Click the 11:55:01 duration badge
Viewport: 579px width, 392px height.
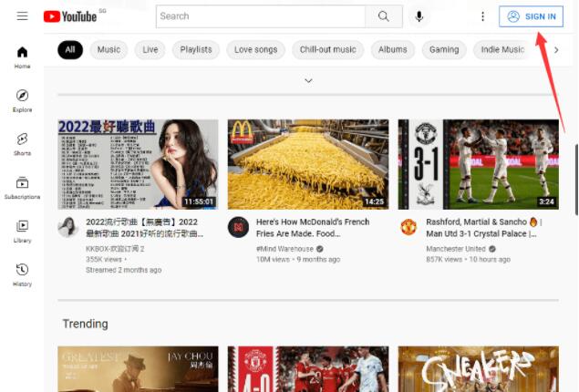[x=199, y=201]
